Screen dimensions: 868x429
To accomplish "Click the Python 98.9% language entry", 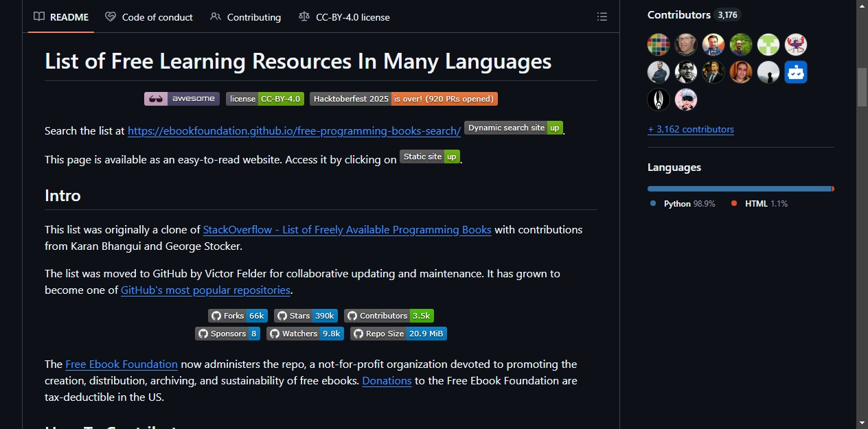I will (683, 204).
